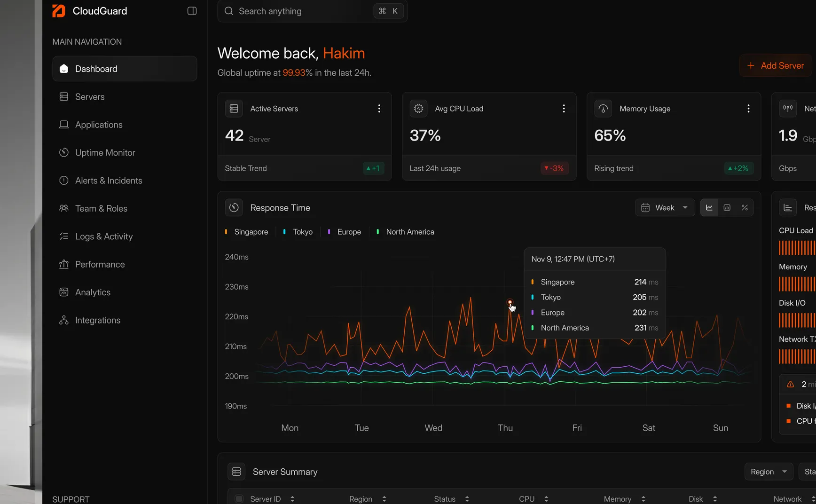Focus the Search anything field
Screen dimensions: 816x504
point(313,11)
